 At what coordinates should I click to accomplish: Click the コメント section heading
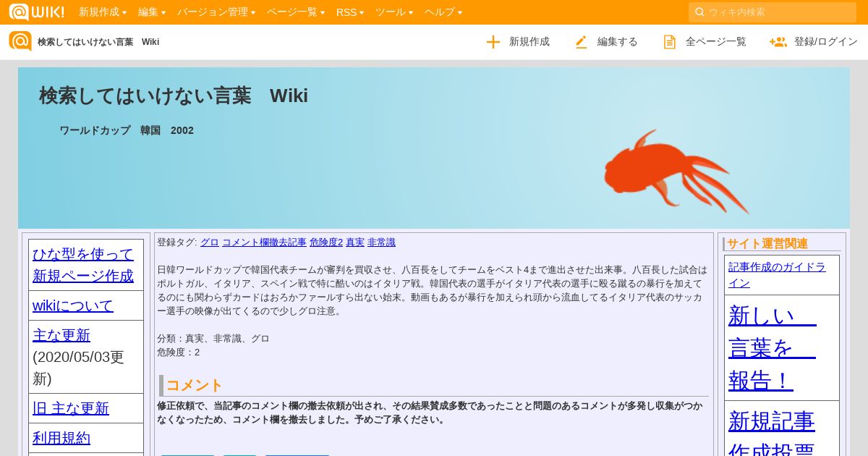click(195, 385)
